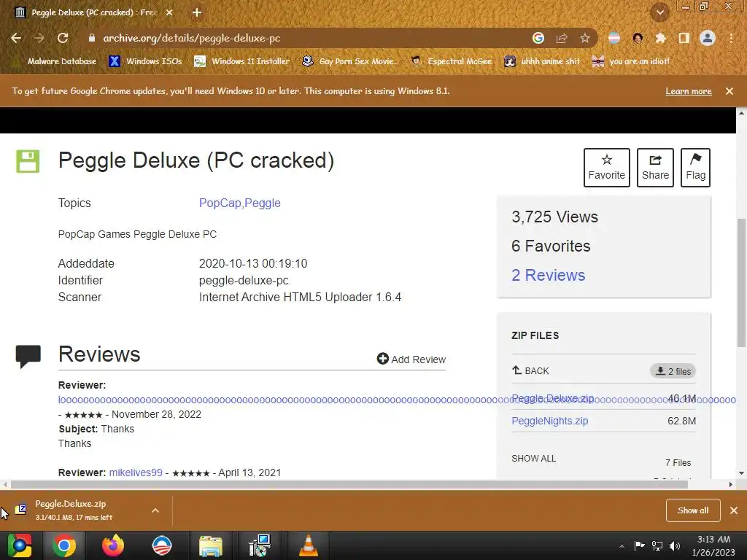Click Add Review

[x=411, y=359]
